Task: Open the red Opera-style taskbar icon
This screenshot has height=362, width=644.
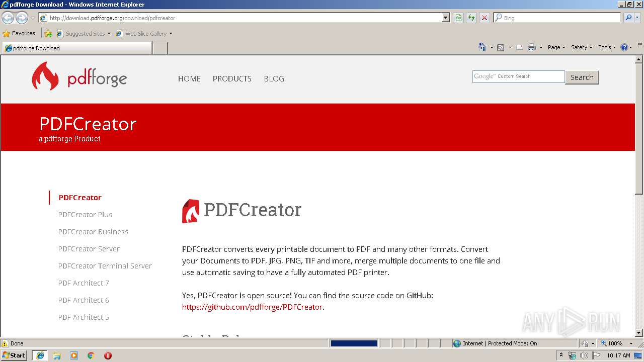Action: (x=108, y=355)
